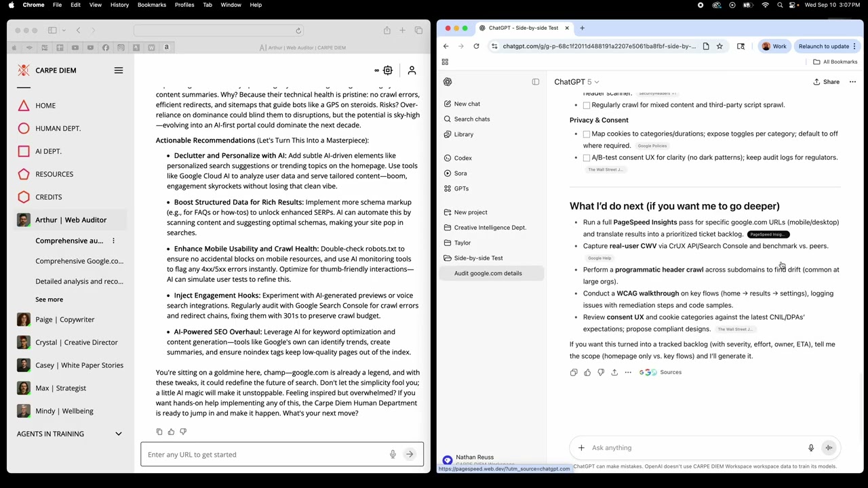Check the A/B-test consent UX checkbox

tap(587, 158)
